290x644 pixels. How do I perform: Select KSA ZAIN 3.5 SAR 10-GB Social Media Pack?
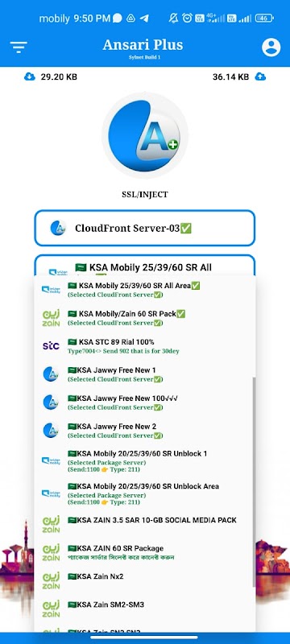click(144, 524)
